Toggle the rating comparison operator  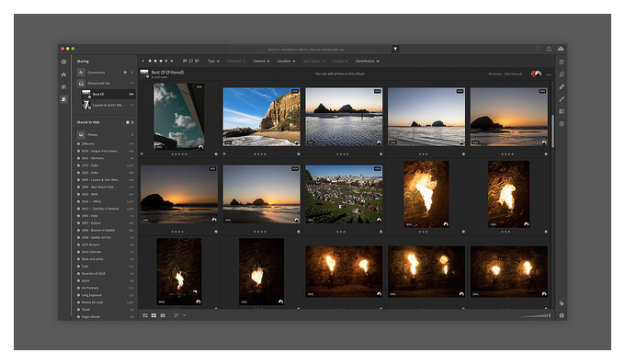(143, 61)
